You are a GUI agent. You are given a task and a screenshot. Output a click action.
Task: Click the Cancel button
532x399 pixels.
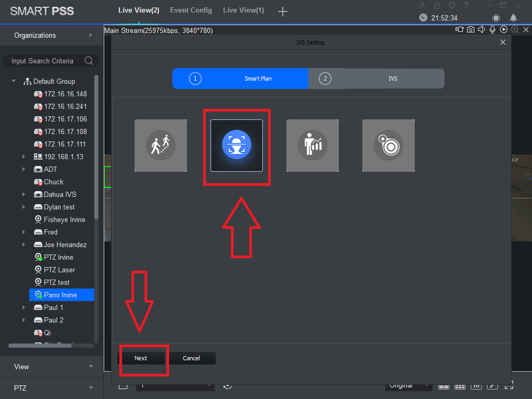[x=192, y=358]
